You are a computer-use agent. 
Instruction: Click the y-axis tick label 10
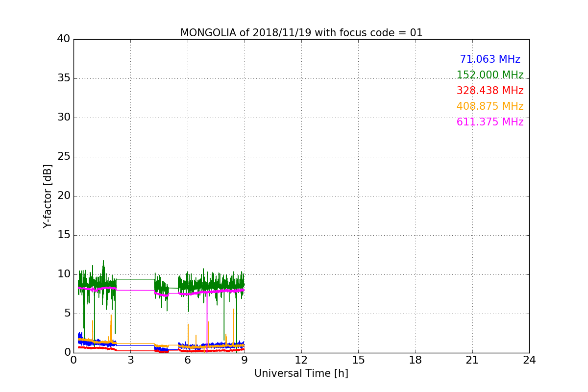(x=64, y=274)
